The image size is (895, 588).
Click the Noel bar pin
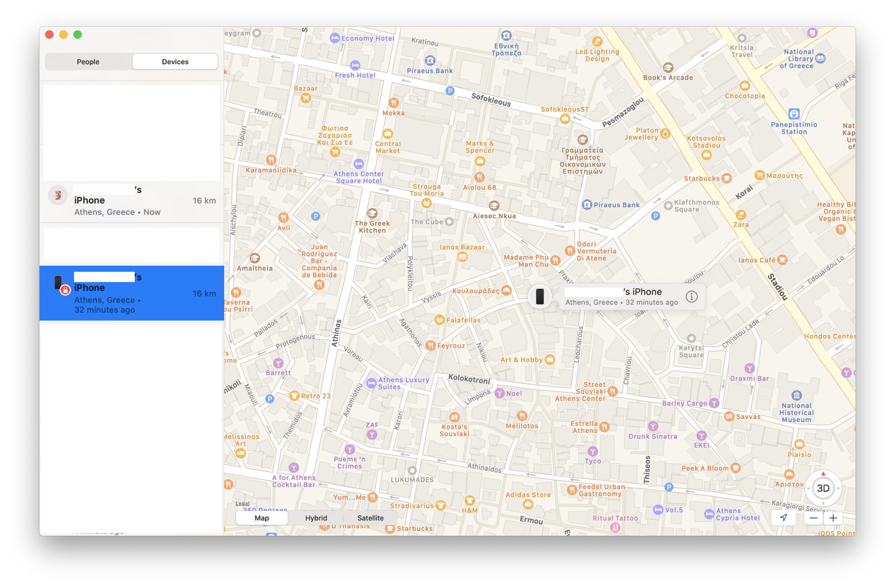coord(500,393)
